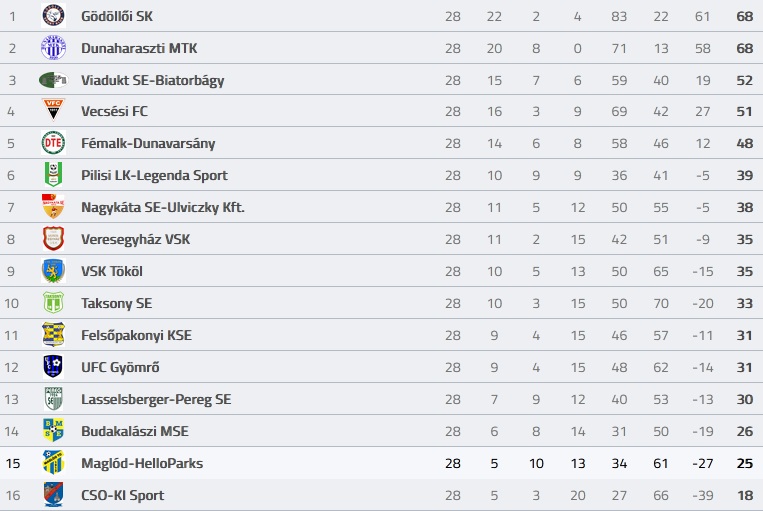Click the Pilisi LK-Legenda Sport crest

(53, 175)
